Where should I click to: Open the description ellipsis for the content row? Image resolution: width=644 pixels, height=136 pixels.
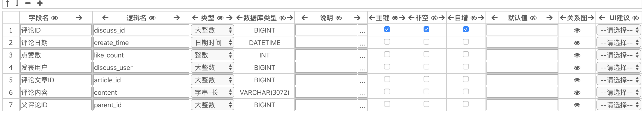(363, 92)
